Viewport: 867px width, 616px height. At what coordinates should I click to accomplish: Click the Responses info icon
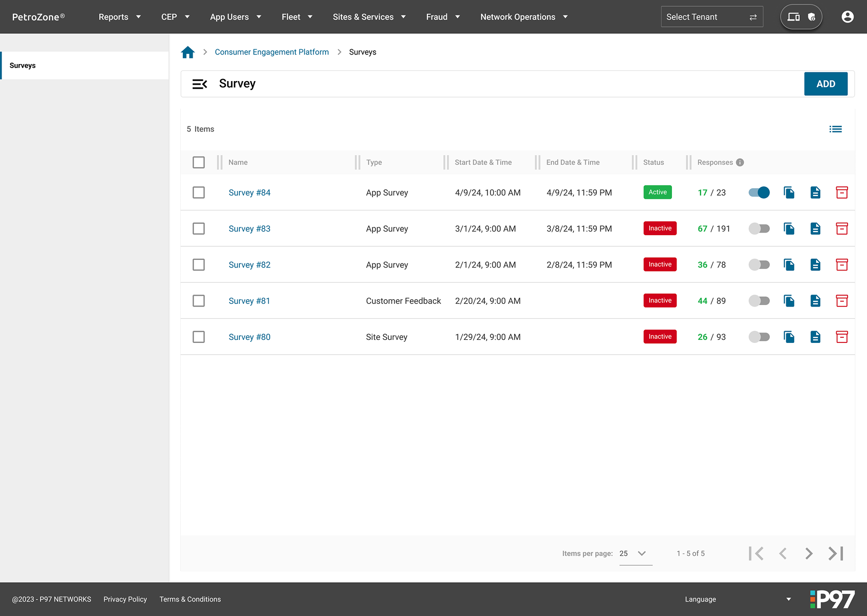[740, 163]
